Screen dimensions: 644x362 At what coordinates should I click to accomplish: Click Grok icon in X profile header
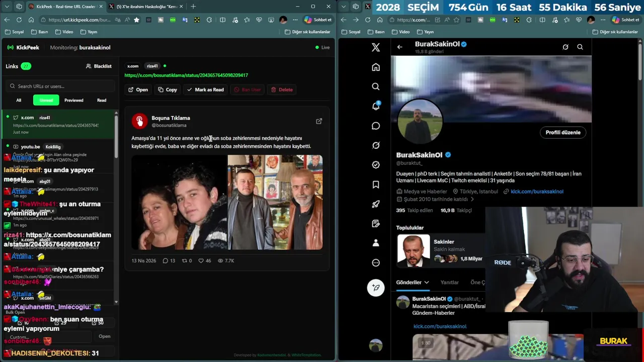[x=566, y=47]
